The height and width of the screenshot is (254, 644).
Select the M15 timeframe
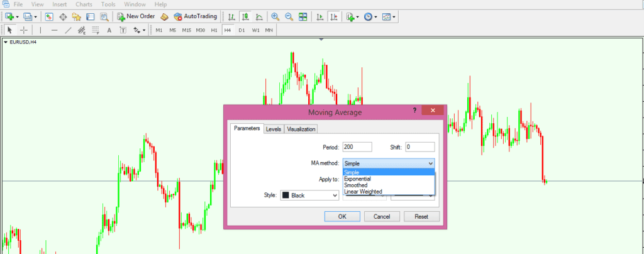(186, 30)
